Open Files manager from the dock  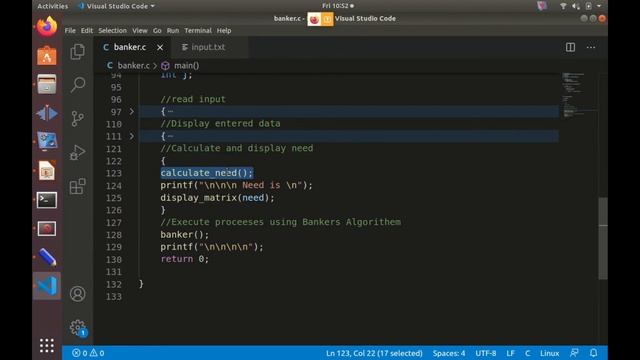(x=47, y=84)
